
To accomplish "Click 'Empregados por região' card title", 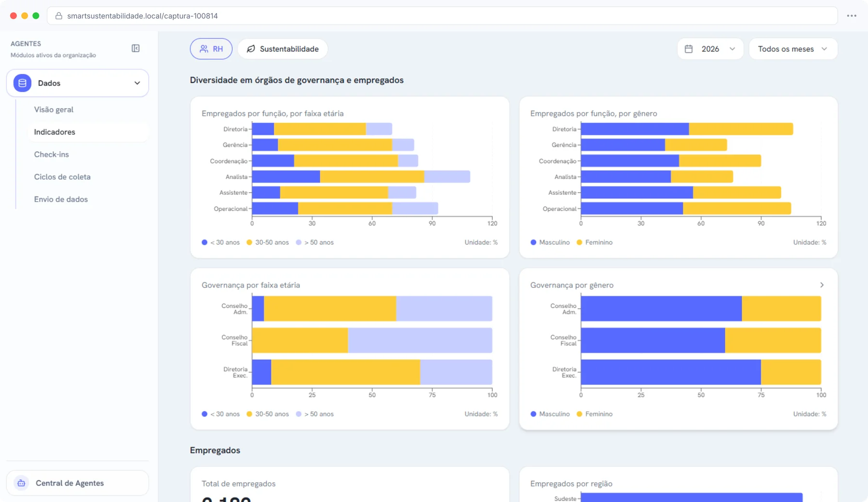I will click(x=571, y=484).
